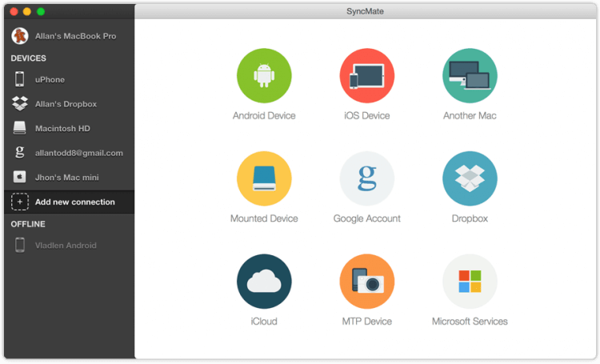The height and width of the screenshot is (364, 600).
Task: Pick the Dropbox connection icon
Action: (x=470, y=178)
